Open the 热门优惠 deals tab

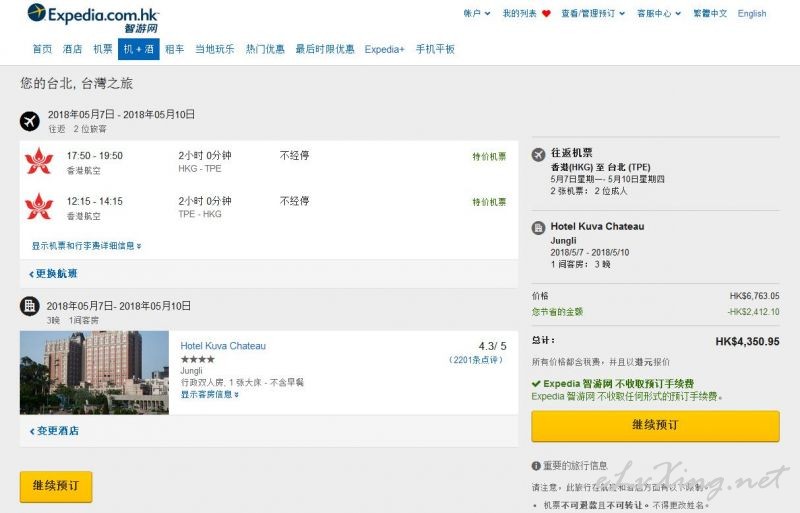point(265,49)
